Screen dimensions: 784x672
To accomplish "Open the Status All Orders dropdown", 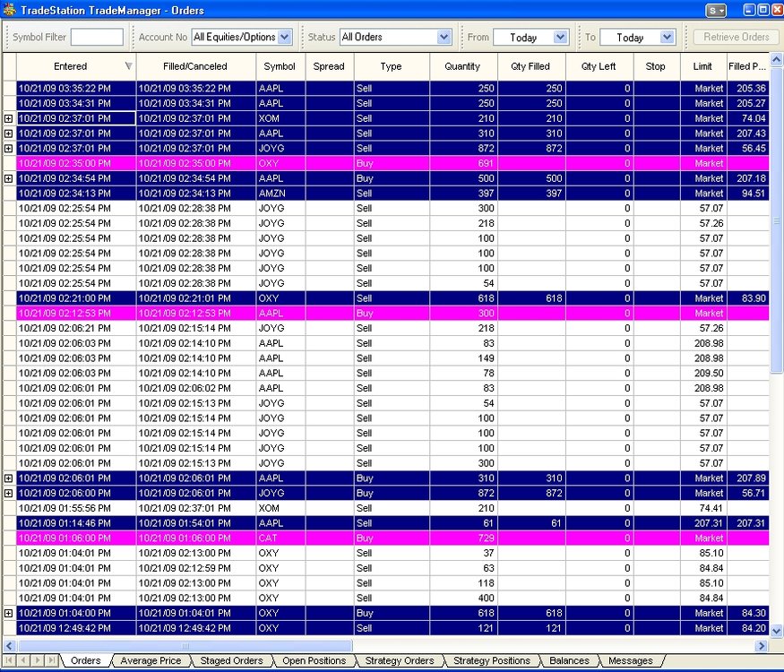I will [x=444, y=37].
